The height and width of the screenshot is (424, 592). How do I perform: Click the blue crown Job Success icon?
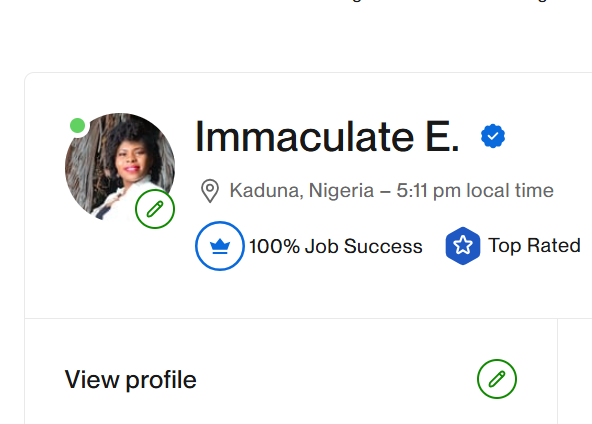point(220,246)
